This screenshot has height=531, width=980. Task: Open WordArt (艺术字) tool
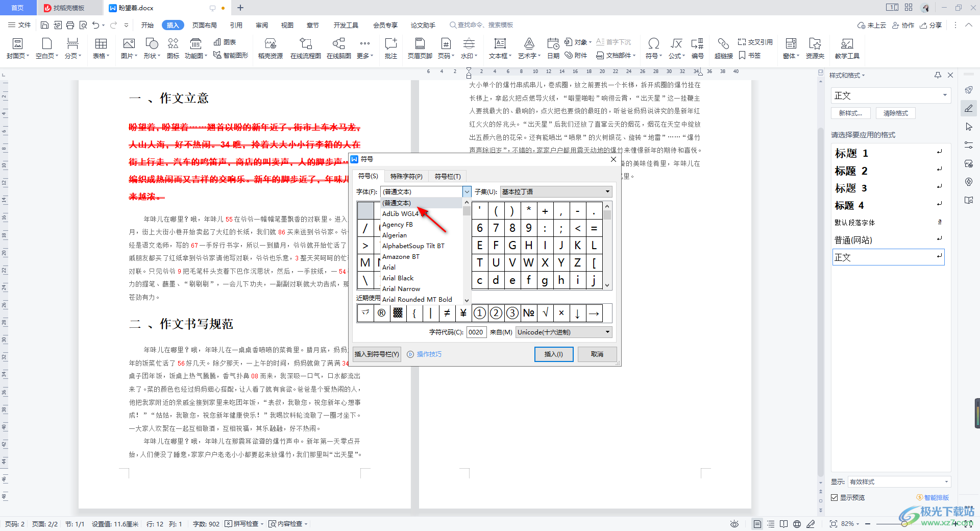[529, 49]
